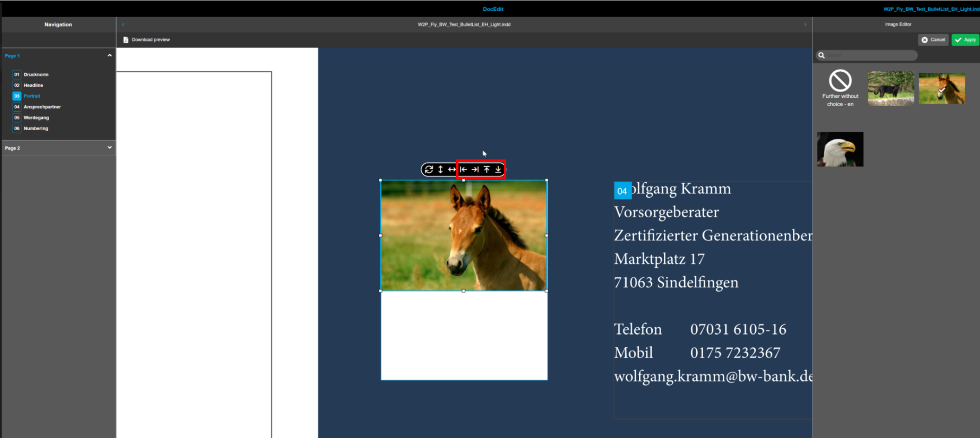Go to next document with the right chevron
Viewport: 980px width, 438px height.
(x=805, y=25)
